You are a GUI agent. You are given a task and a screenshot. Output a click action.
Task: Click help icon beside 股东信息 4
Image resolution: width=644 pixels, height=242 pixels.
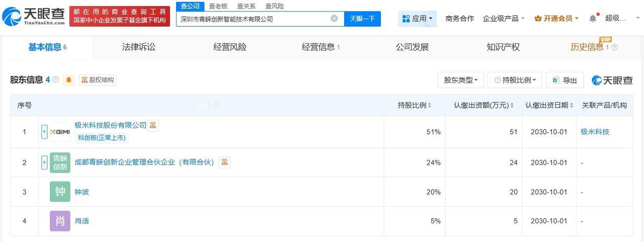pos(56,80)
